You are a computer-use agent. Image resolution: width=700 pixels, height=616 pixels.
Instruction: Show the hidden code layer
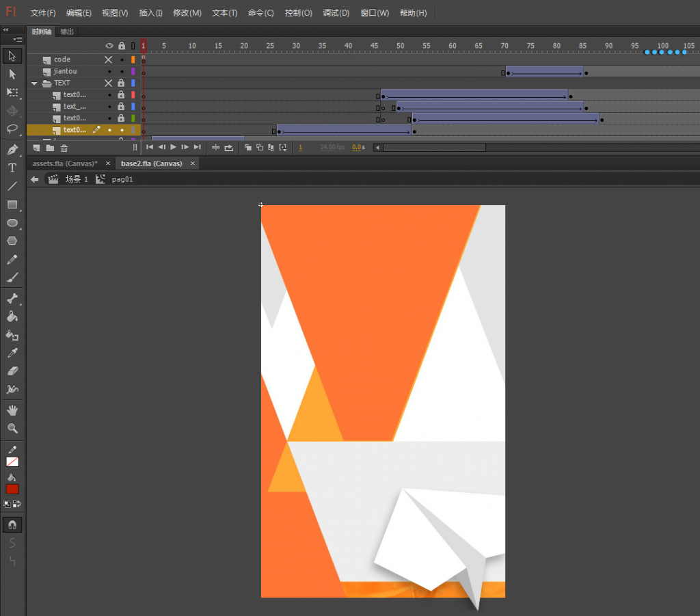click(108, 59)
